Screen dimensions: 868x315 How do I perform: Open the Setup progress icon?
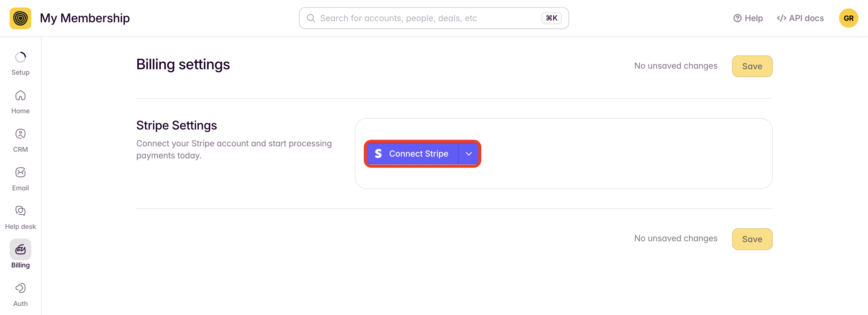click(20, 57)
